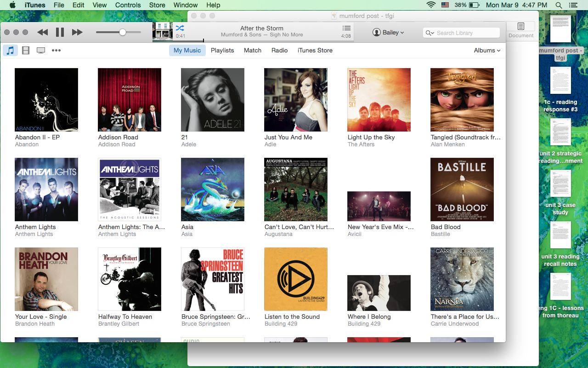Go to previous track in iTunes
Screen dimensions: 588x368
[x=43, y=32]
